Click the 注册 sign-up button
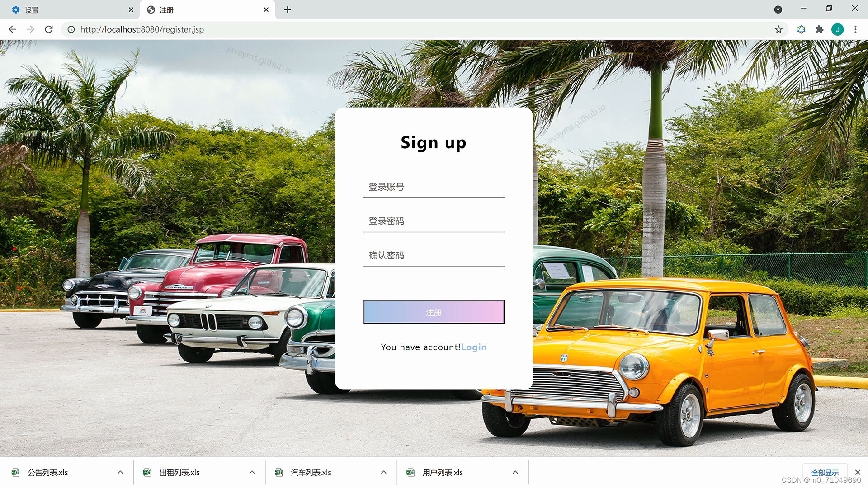The height and width of the screenshot is (488, 868). [434, 312]
